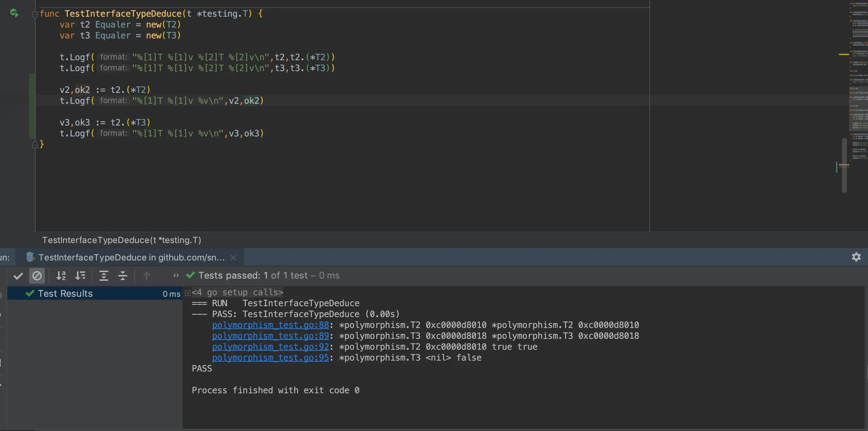Toggle showing ignored tests

coord(37,275)
